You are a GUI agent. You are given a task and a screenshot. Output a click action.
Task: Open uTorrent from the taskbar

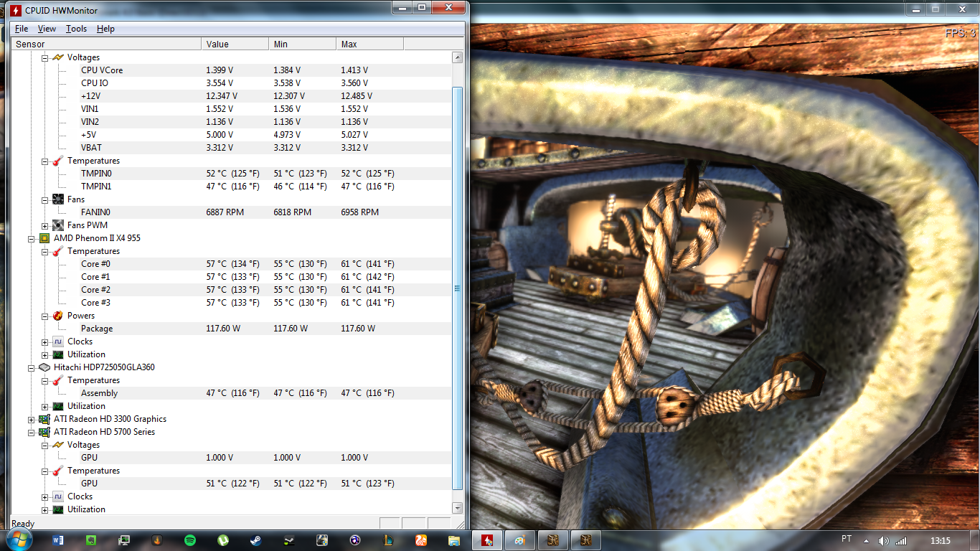tap(223, 540)
